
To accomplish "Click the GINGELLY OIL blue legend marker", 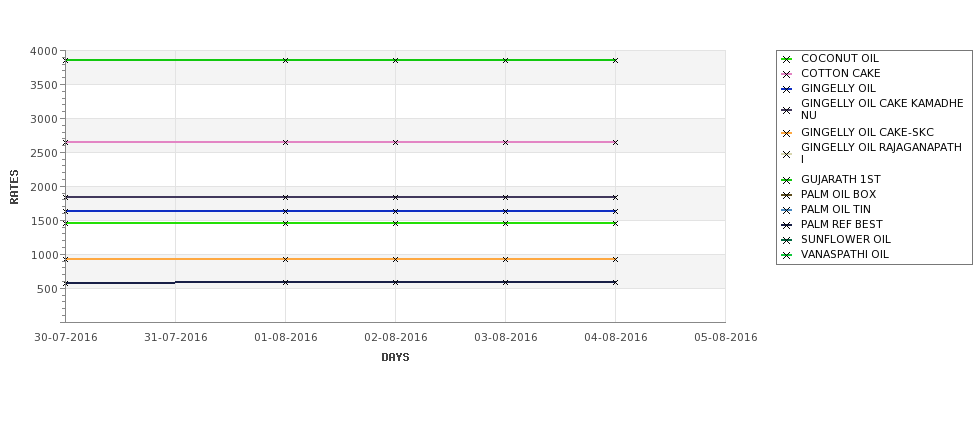I will 787,89.
